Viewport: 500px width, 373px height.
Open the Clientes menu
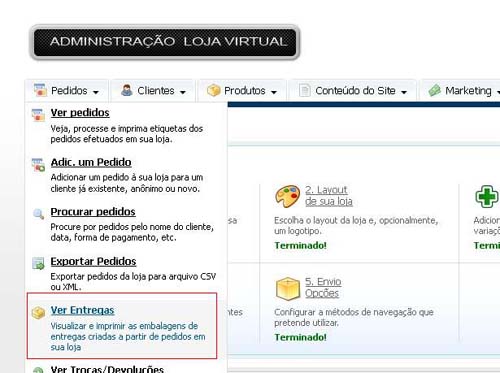[x=153, y=90]
